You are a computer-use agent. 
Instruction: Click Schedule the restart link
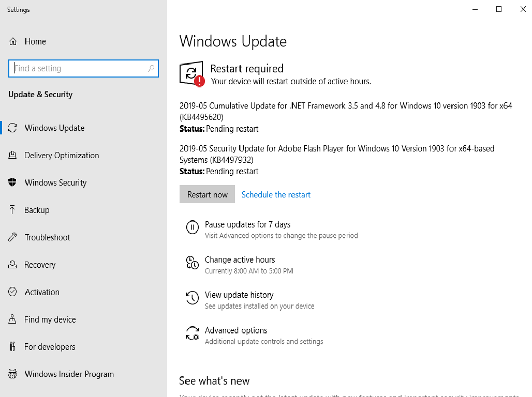276,194
